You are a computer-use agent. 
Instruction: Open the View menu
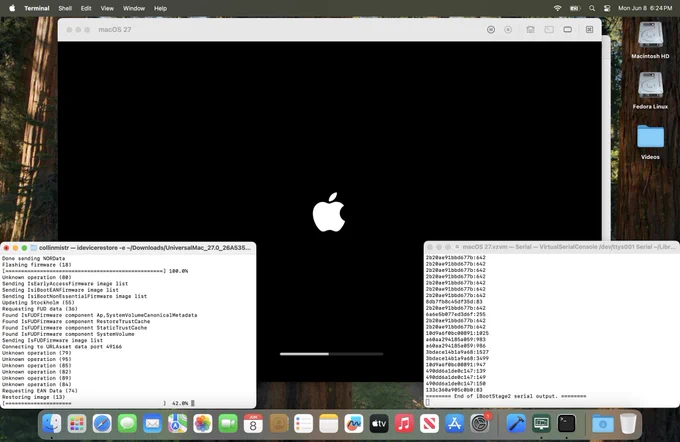(107, 8)
